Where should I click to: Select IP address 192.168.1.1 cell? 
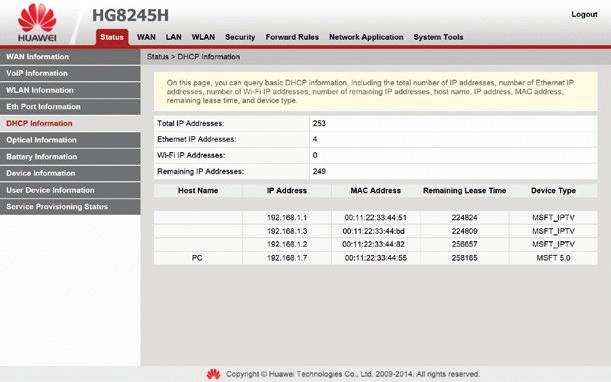(x=287, y=218)
